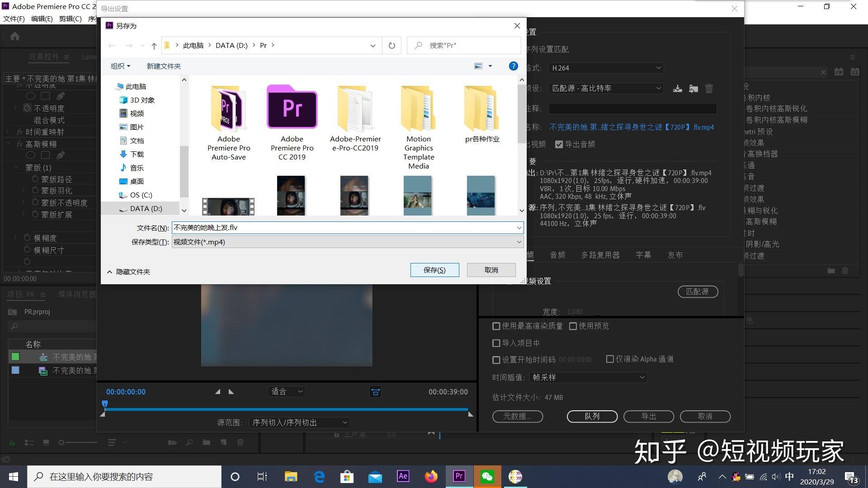Enable 使用预览 checkbox

(x=573, y=326)
